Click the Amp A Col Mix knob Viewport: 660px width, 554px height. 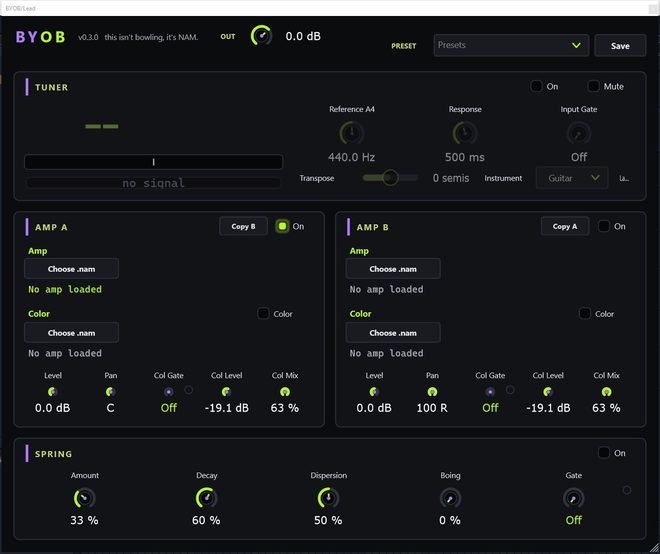(x=285, y=392)
